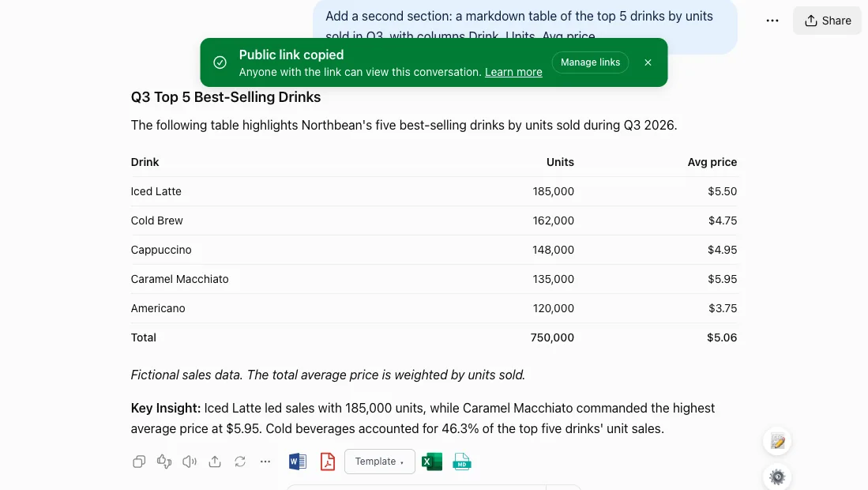Image resolution: width=868 pixels, height=490 pixels.
Task: Click the 'Cold Brew' table cell
Action: click(x=156, y=221)
